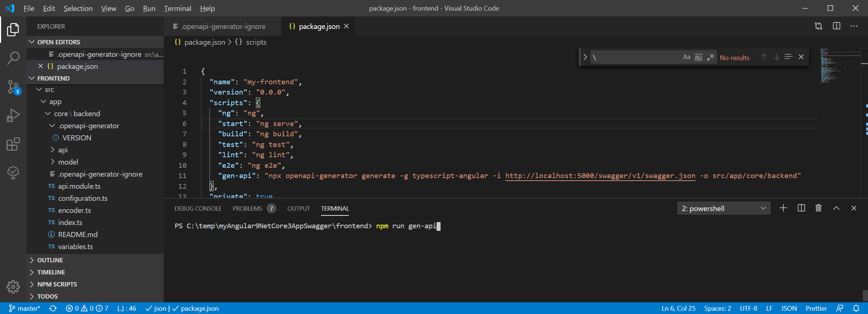Toggle Match Whole Word in find widget

[699, 57]
